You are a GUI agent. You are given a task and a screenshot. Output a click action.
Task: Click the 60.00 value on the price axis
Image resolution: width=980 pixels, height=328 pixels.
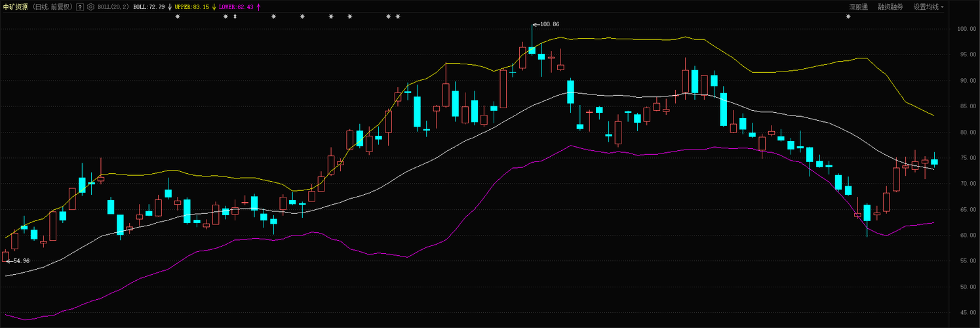tap(968, 236)
